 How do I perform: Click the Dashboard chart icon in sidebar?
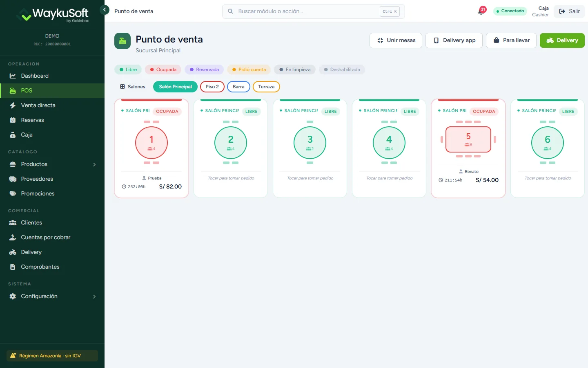pyautogui.click(x=13, y=76)
